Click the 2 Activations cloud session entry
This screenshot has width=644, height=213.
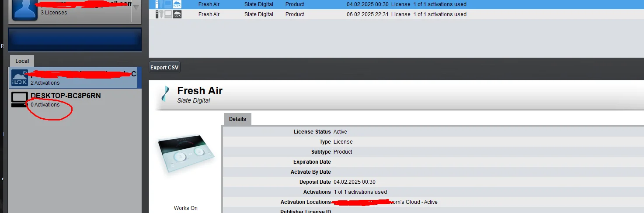tap(45, 83)
